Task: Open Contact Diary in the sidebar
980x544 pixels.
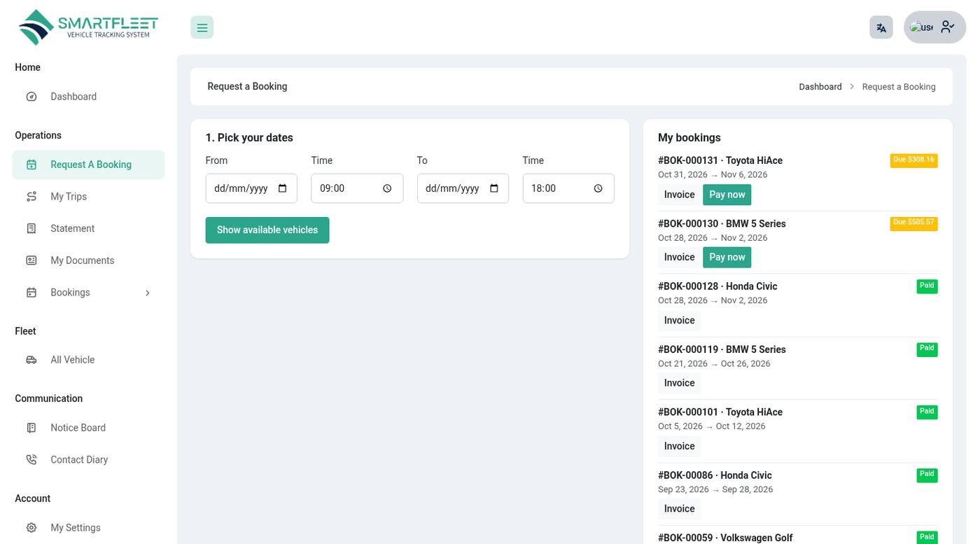Action: point(88,460)
